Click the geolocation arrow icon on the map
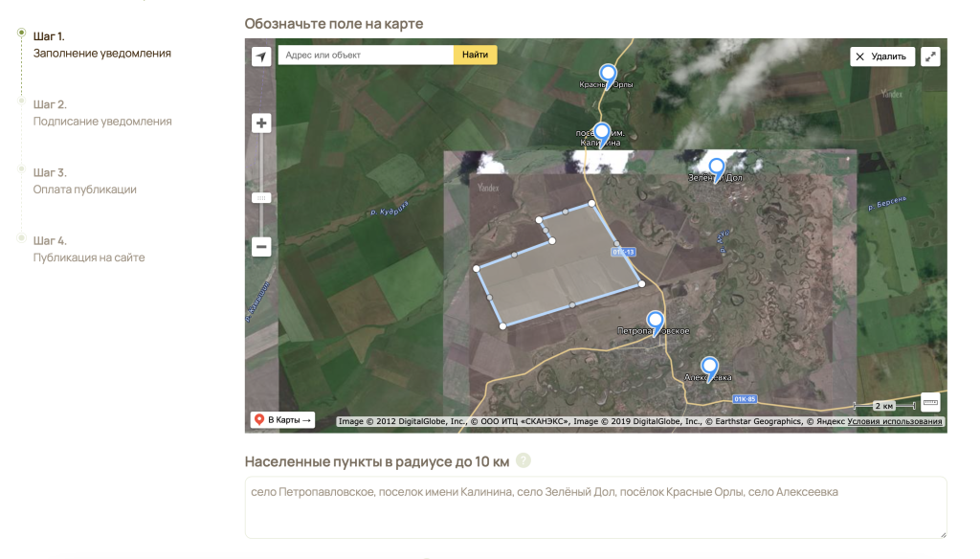The height and width of the screenshot is (559, 980). pos(261,56)
